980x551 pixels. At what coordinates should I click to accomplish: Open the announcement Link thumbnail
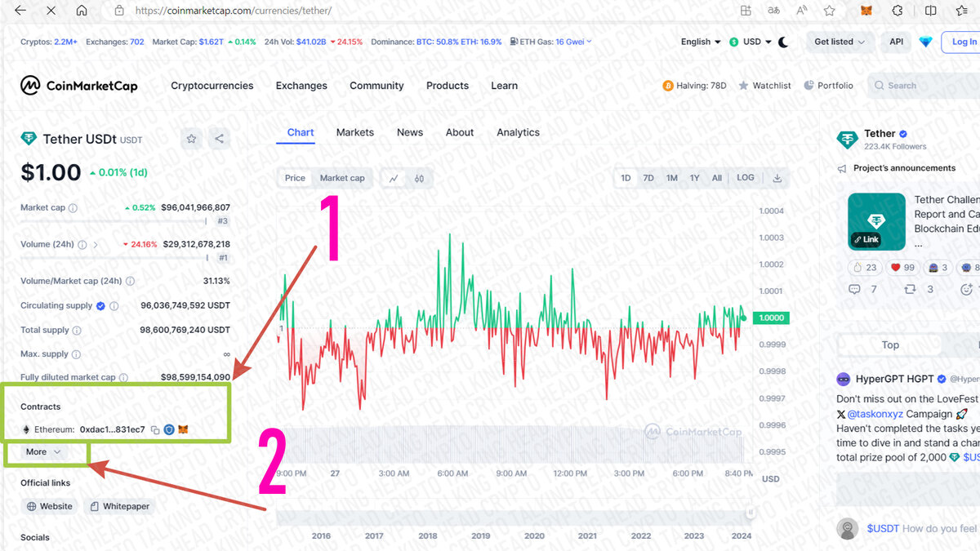point(876,221)
